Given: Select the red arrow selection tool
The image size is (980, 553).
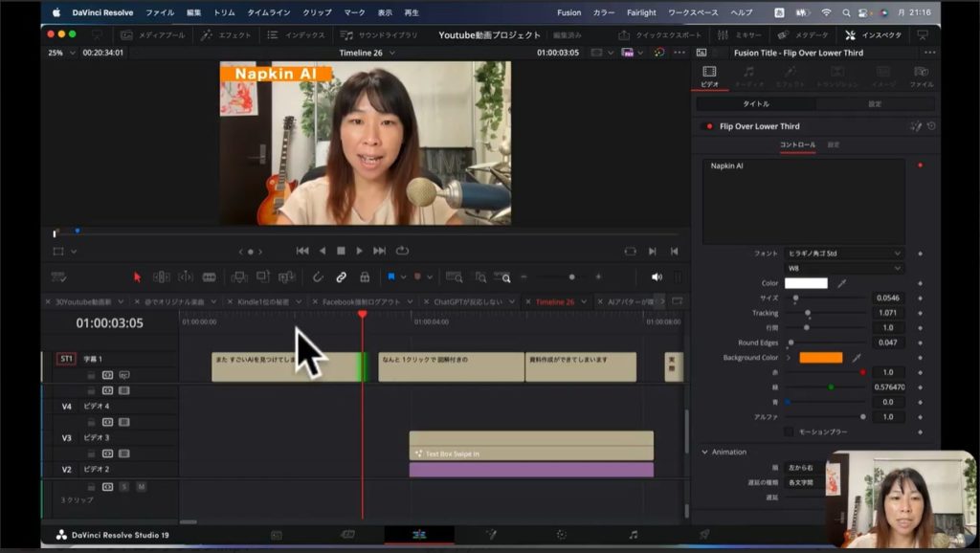Looking at the screenshot, I should pos(137,276).
